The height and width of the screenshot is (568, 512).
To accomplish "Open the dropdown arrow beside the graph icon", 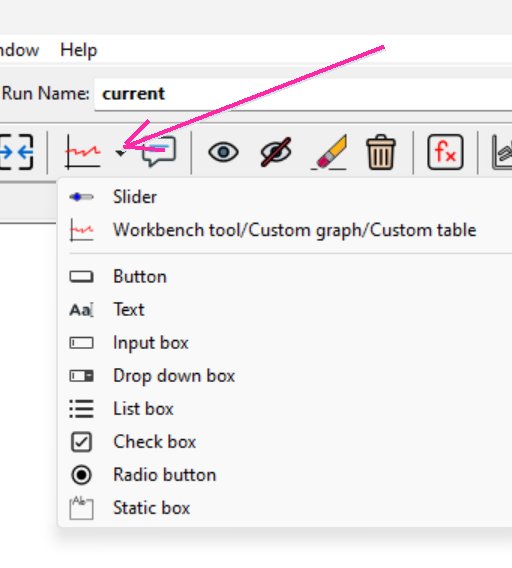I will coord(120,153).
